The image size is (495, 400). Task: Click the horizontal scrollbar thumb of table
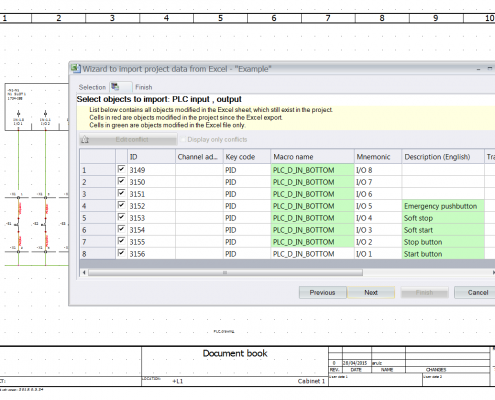[x=225, y=273]
